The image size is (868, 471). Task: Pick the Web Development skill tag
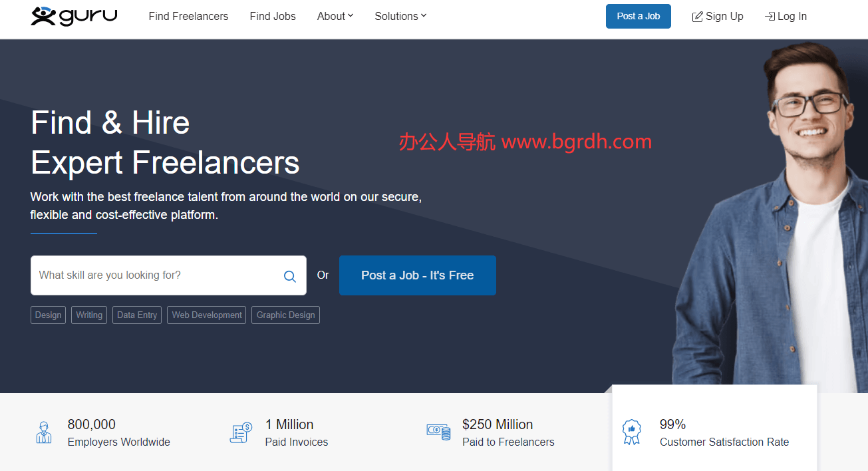[207, 315]
